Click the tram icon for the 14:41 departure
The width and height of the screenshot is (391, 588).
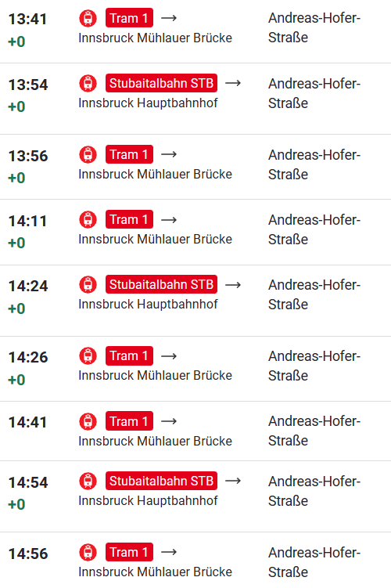point(88,421)
